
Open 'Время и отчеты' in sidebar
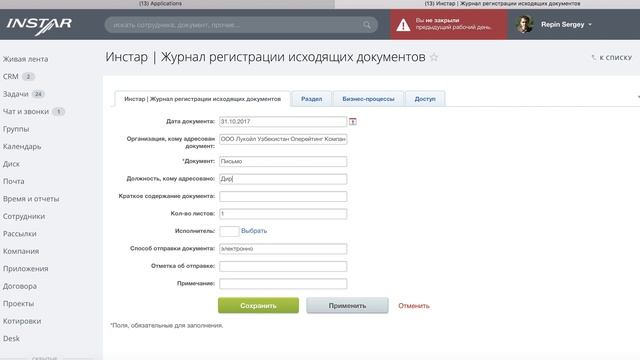click(x=31, y=199)
